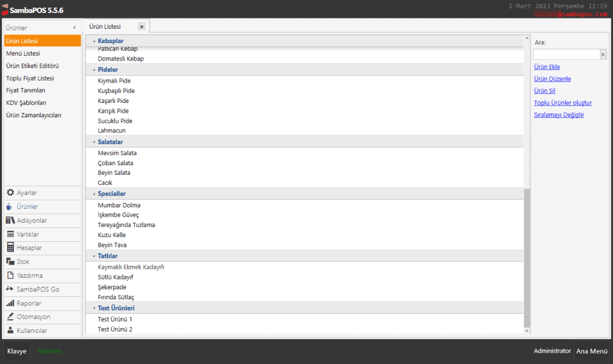
Task: Click the cup icon beside Ürünler
Action: coord(10,207)
